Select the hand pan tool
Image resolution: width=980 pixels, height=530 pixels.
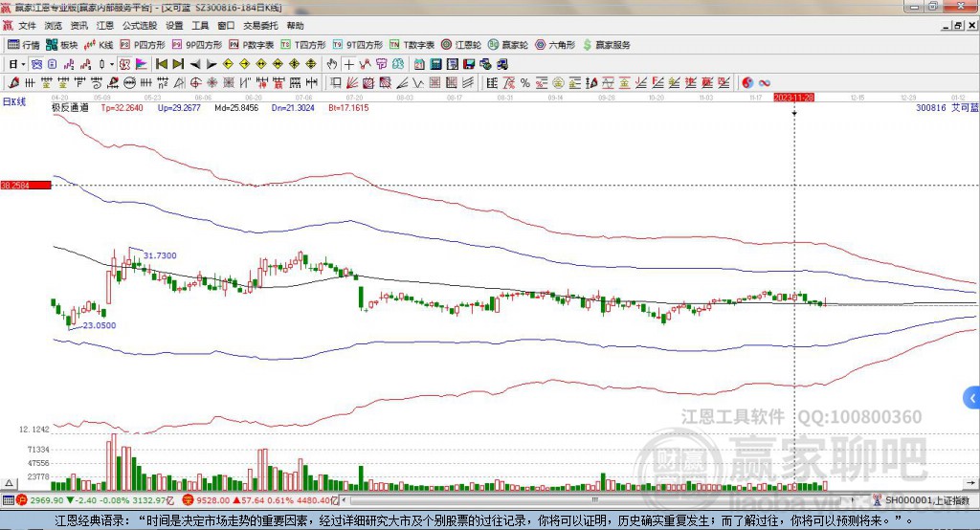tap(332, 64)
